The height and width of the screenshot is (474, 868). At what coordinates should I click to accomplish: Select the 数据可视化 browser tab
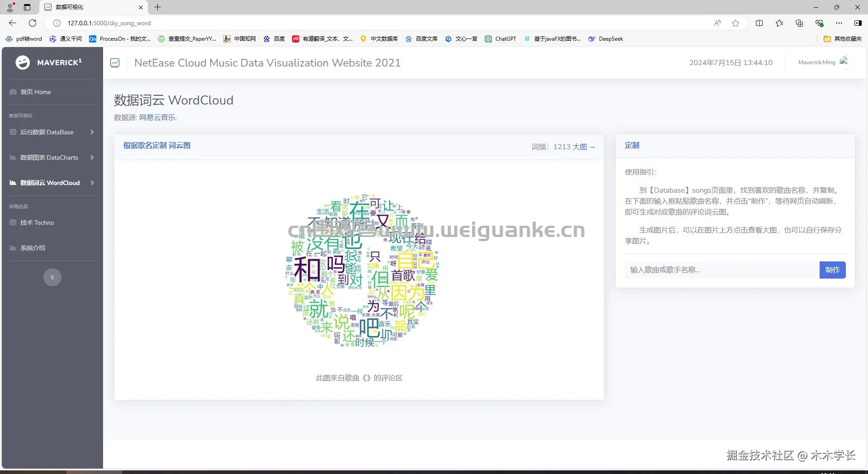pyautogui.click(x=93, y=7)
